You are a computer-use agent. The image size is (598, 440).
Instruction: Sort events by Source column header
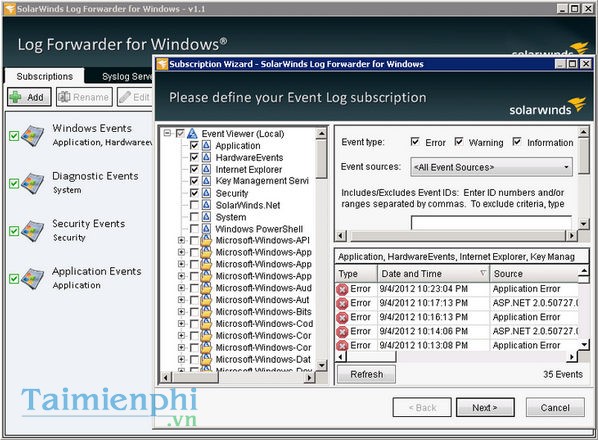coord(534,274)
